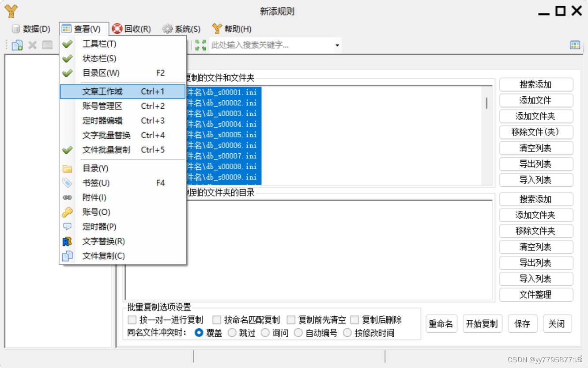Click the link icon beside 附件(I)

click(x=67, y=197)
